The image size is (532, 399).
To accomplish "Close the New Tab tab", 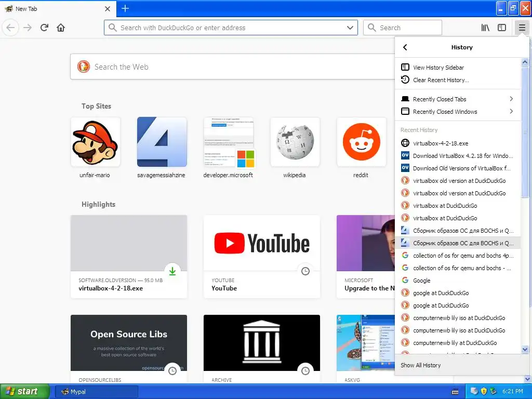I will (x=107, y=9).
